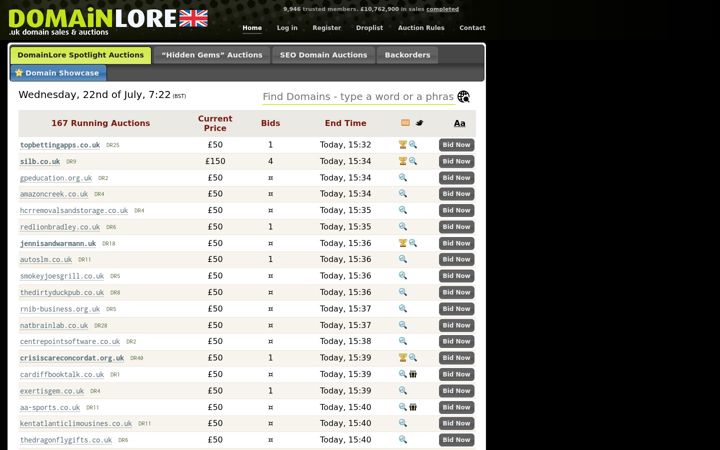Click the trophy icon for topbettingapps.co.uk
Screen dimensions: 720x450
coord(403,145)
